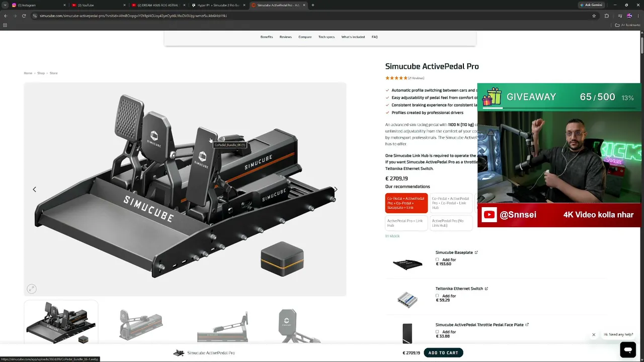Go back with the browser back arrow

6,16
